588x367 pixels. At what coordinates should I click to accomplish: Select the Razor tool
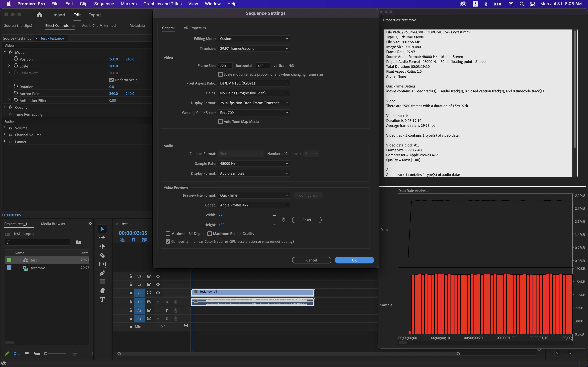point(102,255)
